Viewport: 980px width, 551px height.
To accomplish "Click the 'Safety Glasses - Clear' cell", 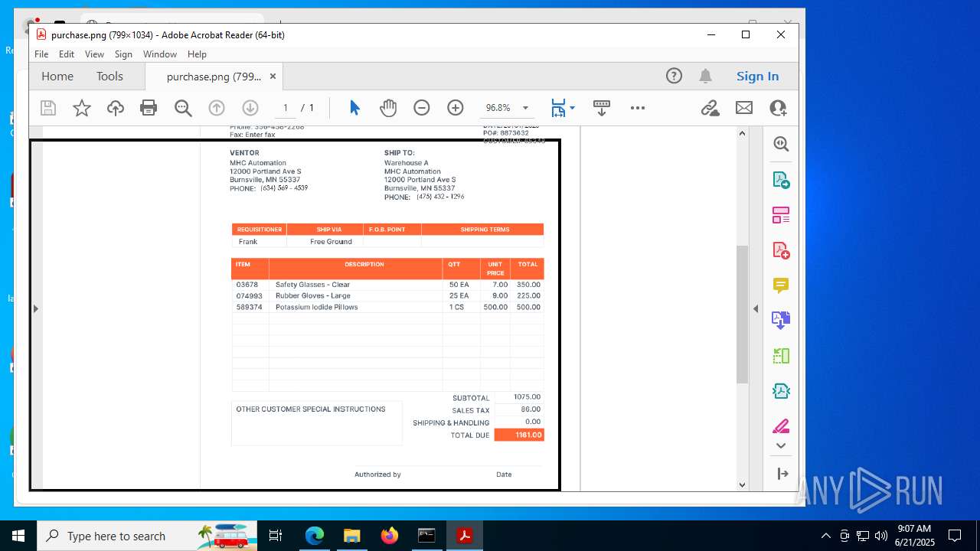I will pos(312,285).
